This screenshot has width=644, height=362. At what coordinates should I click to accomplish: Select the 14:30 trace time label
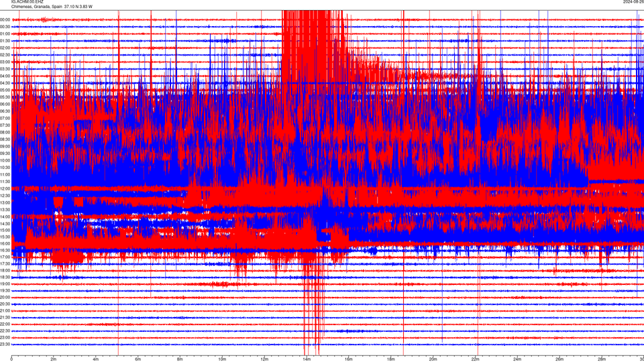5,224
